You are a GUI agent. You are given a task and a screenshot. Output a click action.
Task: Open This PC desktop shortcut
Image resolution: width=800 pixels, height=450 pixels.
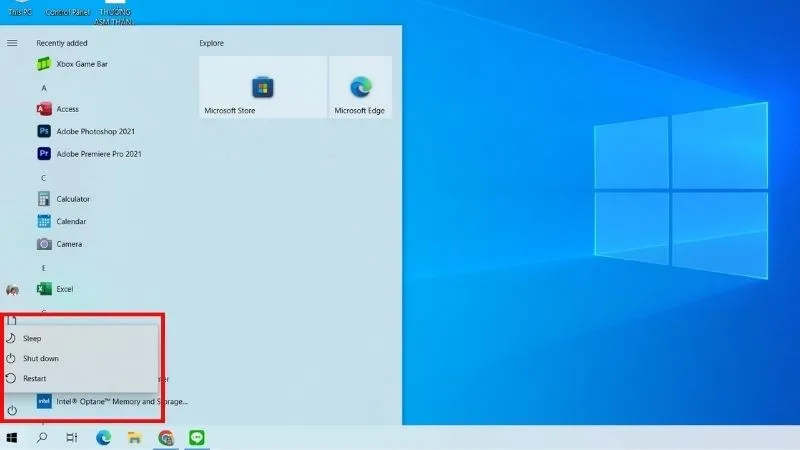[20, 8]
